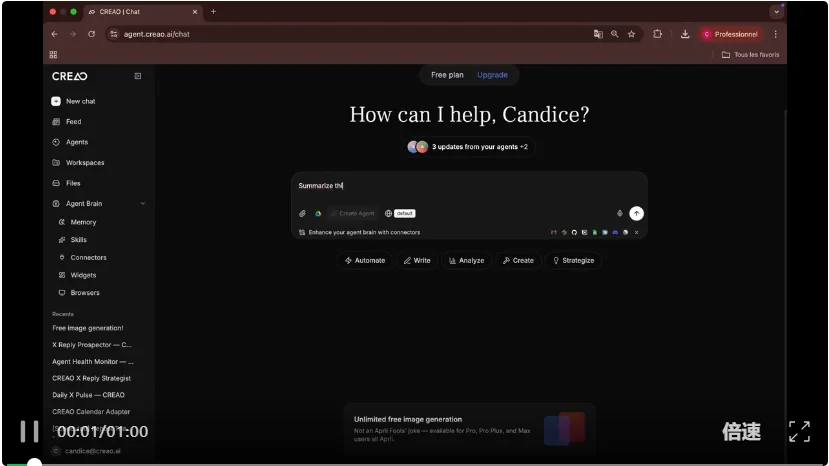Toggle fullscreen for the video
This screenshot has height=466, width=829.
pyautogui.click(x=799, y=431)
